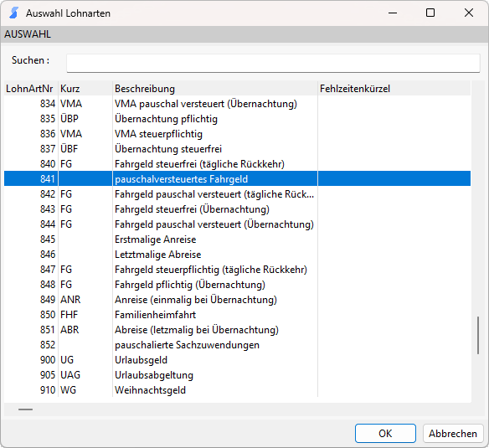Pick the Weihnachtsgeld entry
The height and width of the screenshot is (448, 489).
[237, 390]
